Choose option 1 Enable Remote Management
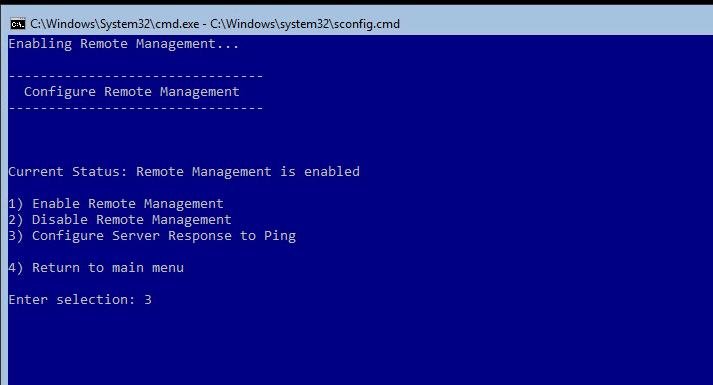Image resolution: width=713 pixels, height=385 pixels. coord(116,204)
